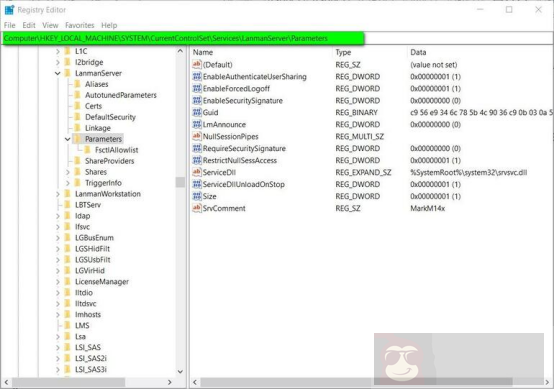Click the string icon beside ServiceDll
This screenshot has width=554, height=390.
click(x=197, y=172)
